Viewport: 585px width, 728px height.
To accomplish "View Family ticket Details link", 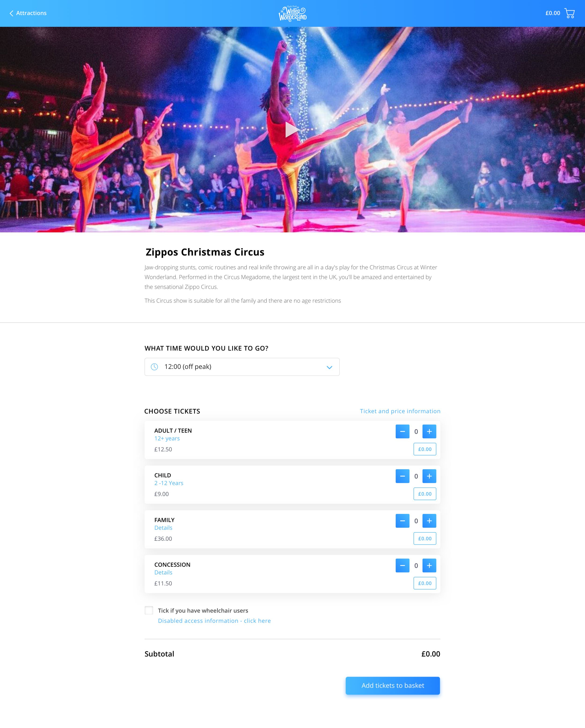I will [163, 528].
